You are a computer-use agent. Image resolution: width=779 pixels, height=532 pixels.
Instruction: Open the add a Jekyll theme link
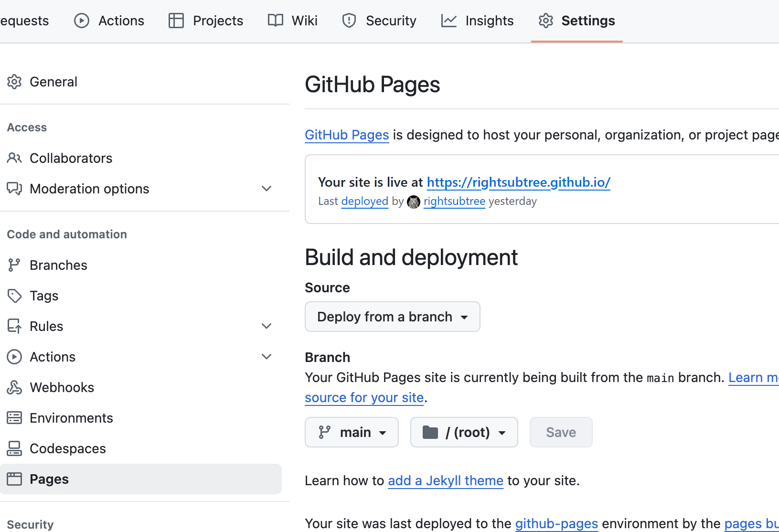tap(446, 481)
